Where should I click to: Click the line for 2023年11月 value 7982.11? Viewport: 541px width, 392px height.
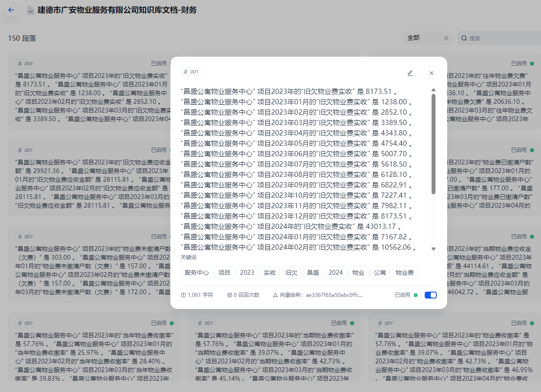[x=296, y=206]
